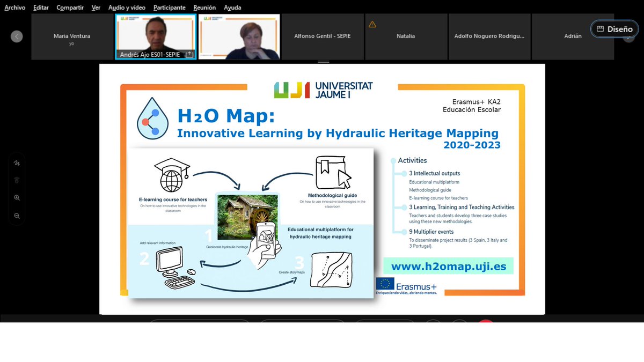Screen dimensions: 644x362
Task: Open the Archivo menu
Action: (x=15, y=8)
